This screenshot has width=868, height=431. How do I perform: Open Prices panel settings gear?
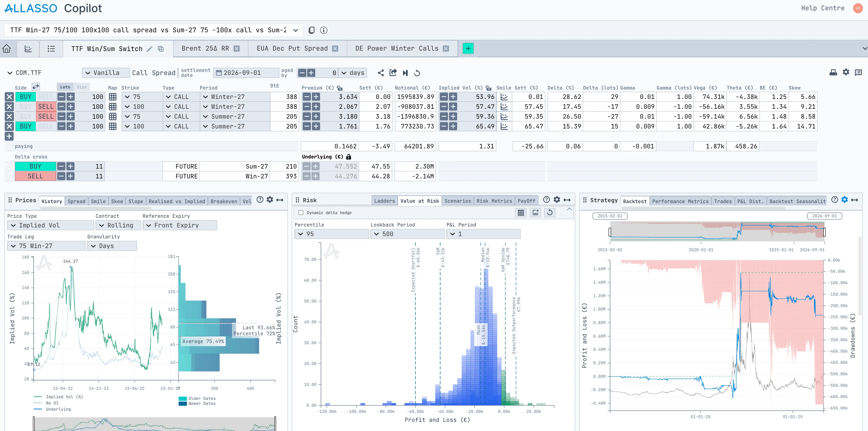tap(270, 199)
